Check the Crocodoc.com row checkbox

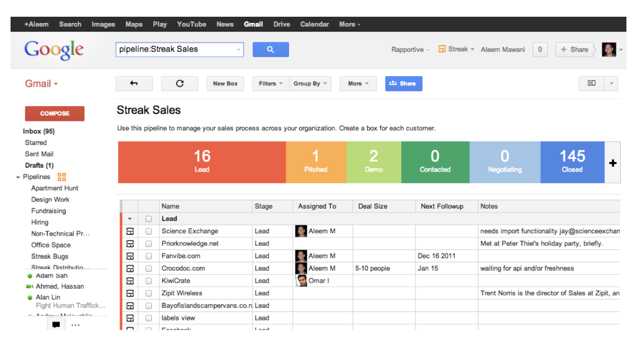pos(149,268)
